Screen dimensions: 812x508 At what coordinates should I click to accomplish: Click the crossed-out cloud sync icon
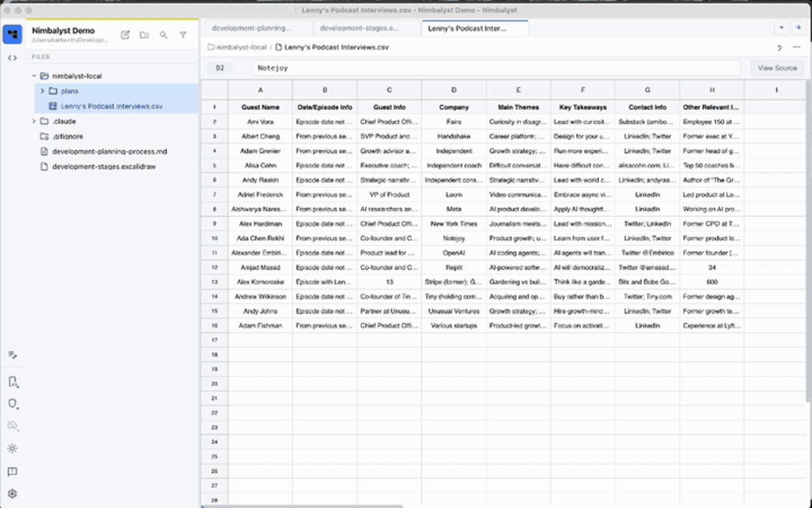13,425
